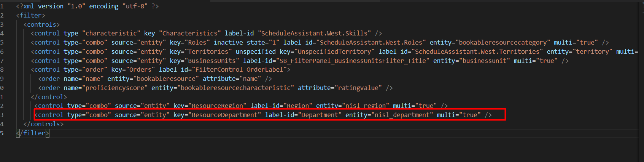Click the FilterControl_OrderLabel text

239,70
